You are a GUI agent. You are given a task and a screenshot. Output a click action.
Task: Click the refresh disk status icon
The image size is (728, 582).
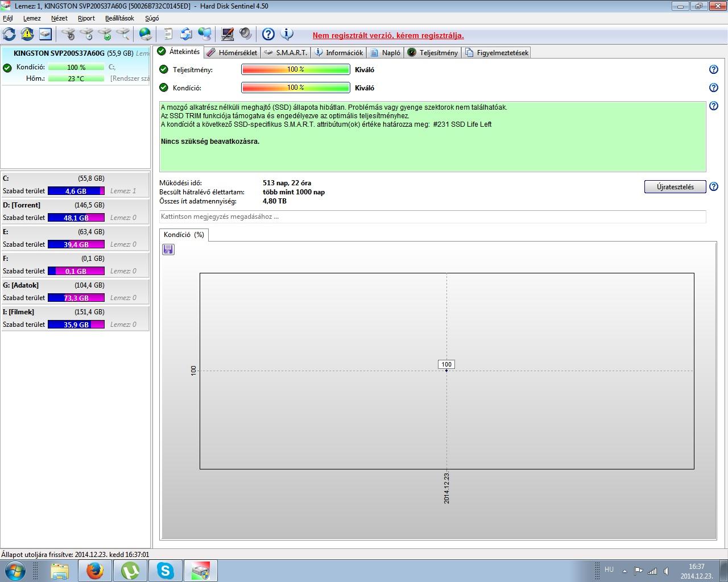tap(9, 34)
